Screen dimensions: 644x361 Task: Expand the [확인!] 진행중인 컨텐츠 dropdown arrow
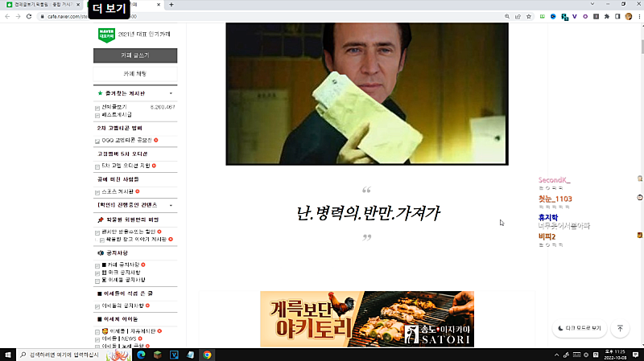pyautogui.click(x=171, y=205)
